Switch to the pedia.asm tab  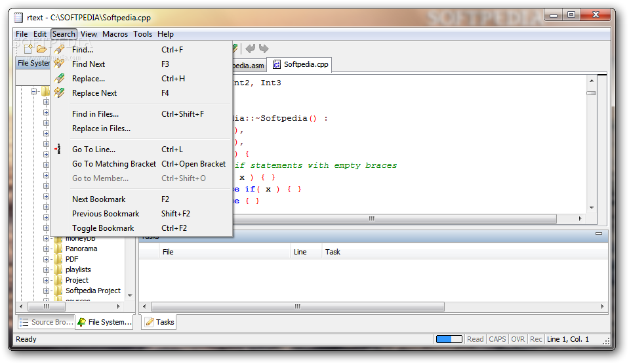click(249, 66)
